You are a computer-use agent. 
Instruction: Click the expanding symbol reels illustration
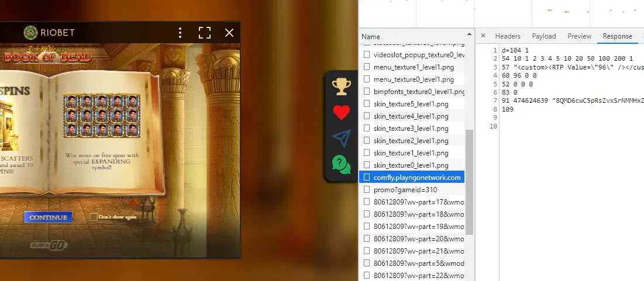pos(101,116)
